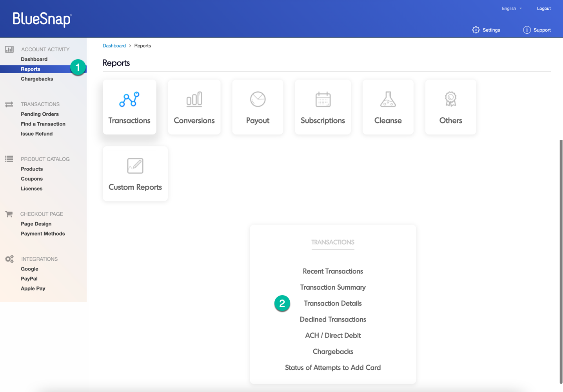563x392 pixels.
Task: Open the Payout pie chart icon
Action: pyautogui.click(x=258, y=100)
